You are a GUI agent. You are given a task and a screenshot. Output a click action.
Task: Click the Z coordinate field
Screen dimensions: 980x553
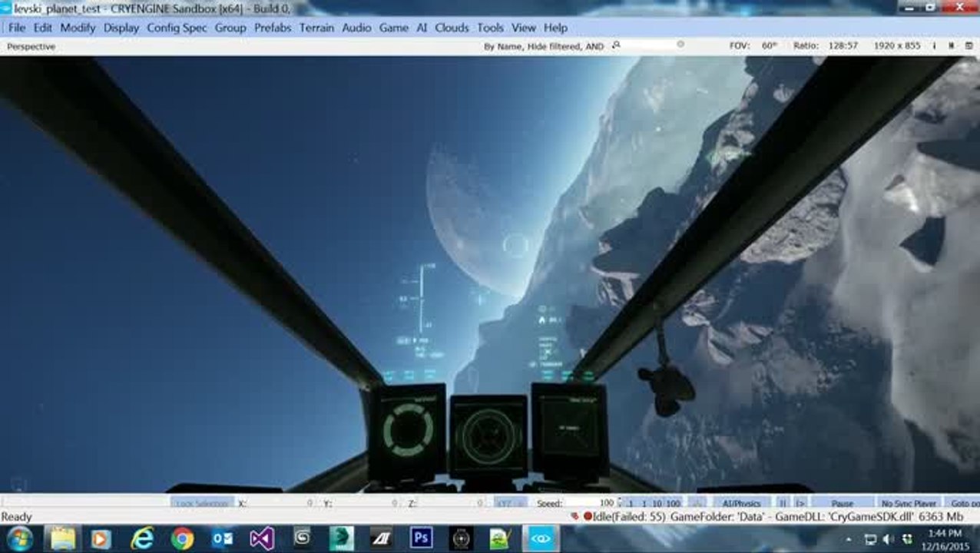(450, 503)
